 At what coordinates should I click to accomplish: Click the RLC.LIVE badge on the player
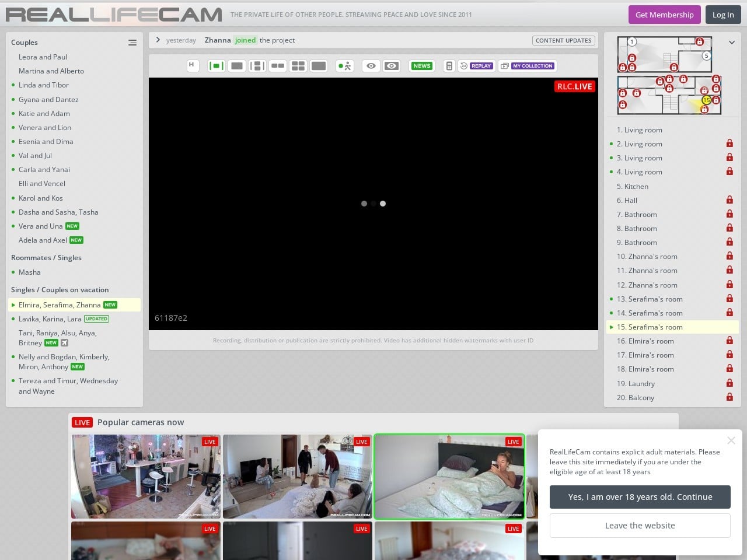[574, 86]
